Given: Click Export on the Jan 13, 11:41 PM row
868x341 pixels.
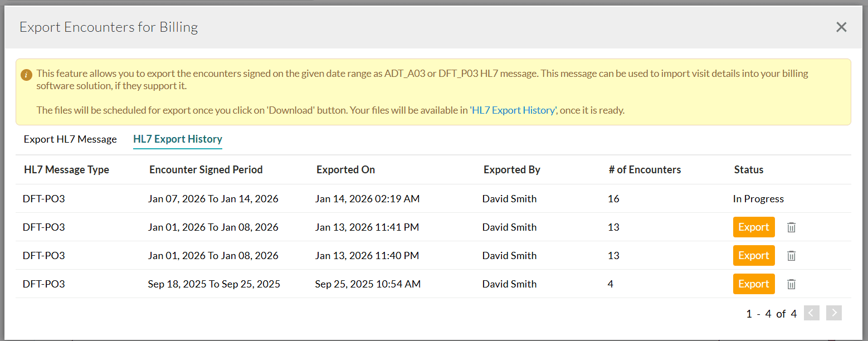Looking at the screenshot, I should coord(754,227).
